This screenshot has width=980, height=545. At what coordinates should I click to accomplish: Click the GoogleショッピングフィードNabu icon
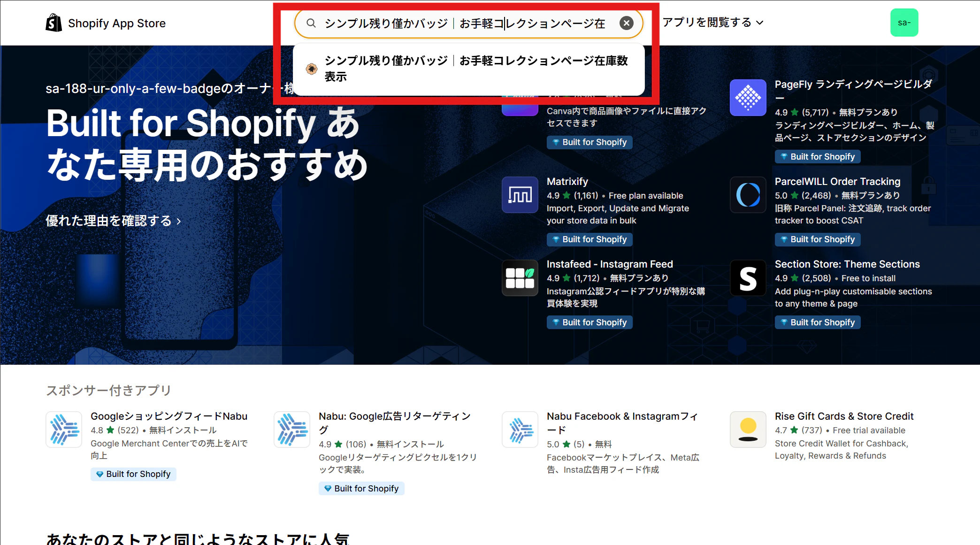(x=64, y=430)
